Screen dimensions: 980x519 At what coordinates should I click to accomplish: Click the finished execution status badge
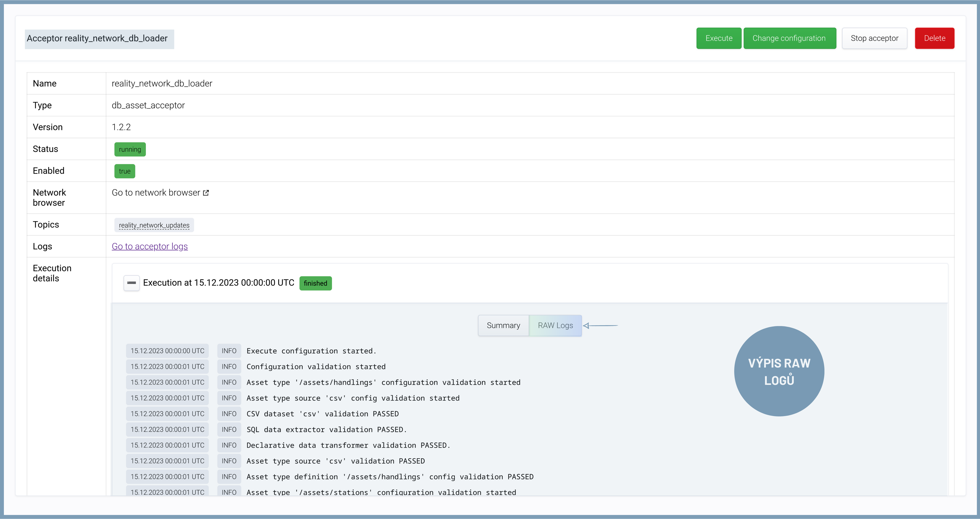tap(315, 283)
